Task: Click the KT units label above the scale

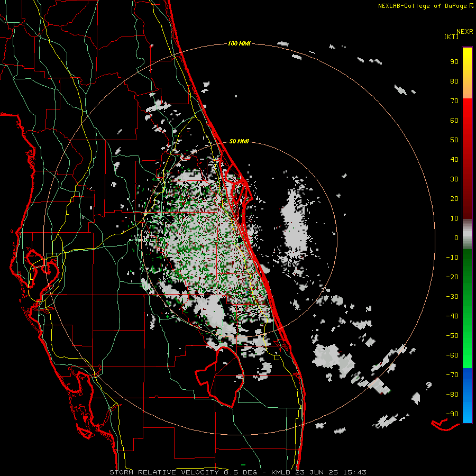Action: (x=452, y=36)
